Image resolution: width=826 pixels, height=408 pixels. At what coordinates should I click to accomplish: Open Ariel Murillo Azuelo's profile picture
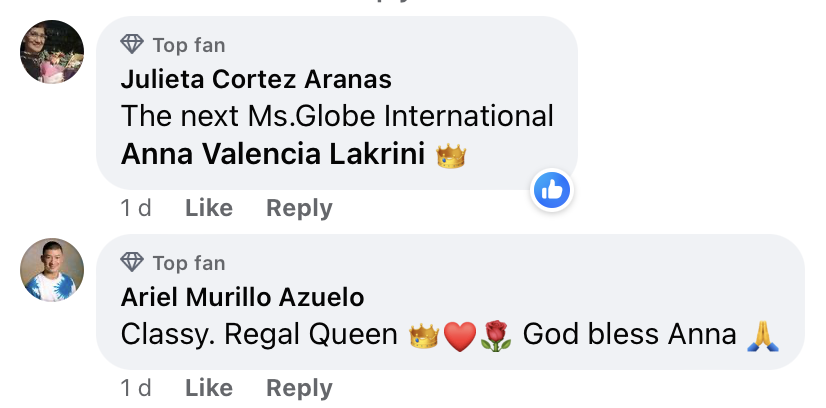[52, 270]
